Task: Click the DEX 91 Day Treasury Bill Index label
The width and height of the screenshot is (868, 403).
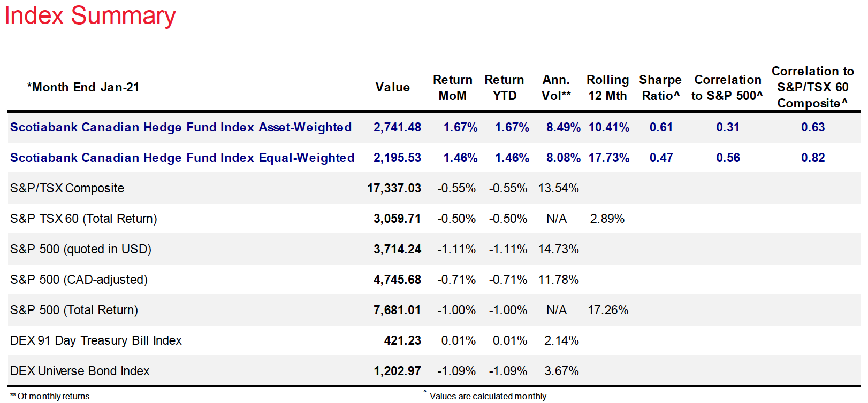Action: (x=96, y=340)
